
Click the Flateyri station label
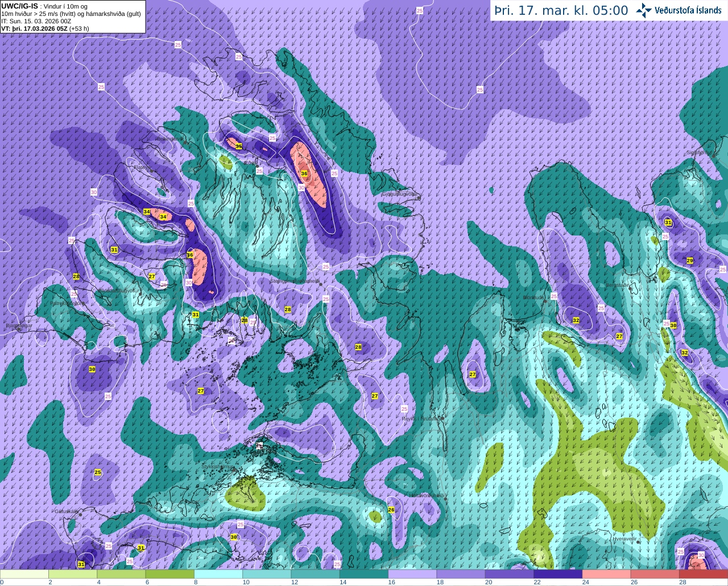pyautogui.click(x=142, y=167)
